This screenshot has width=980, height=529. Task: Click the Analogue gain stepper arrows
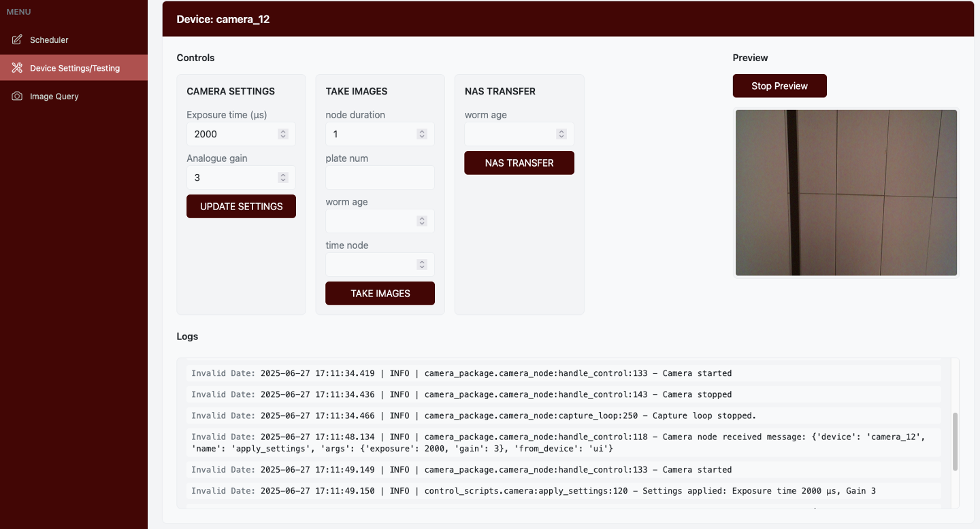pyautogui.click(x=283, y=177)
